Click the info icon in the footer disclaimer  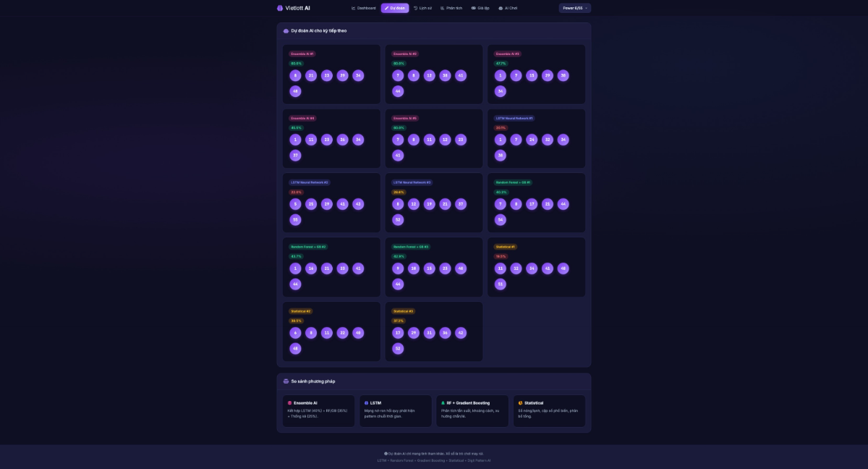[x=386, y=453]
